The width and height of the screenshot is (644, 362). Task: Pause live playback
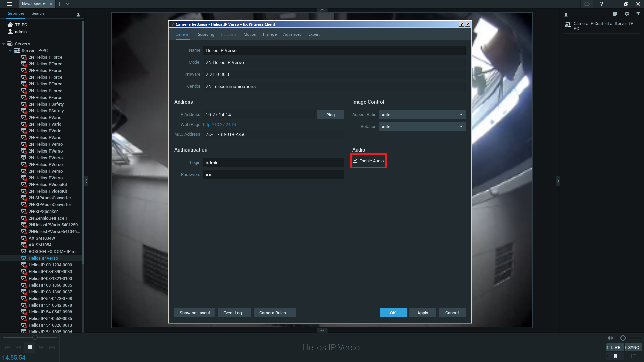tap(30, 347)
